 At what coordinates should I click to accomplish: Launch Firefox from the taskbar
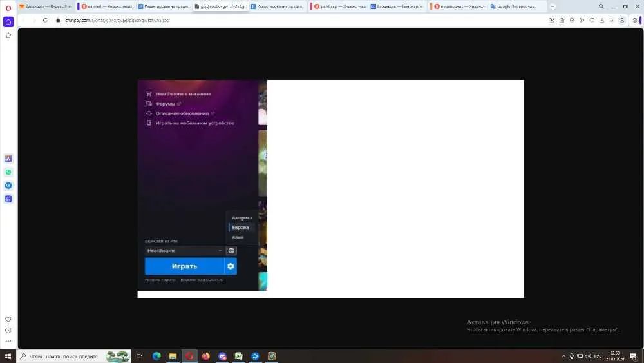206,357
